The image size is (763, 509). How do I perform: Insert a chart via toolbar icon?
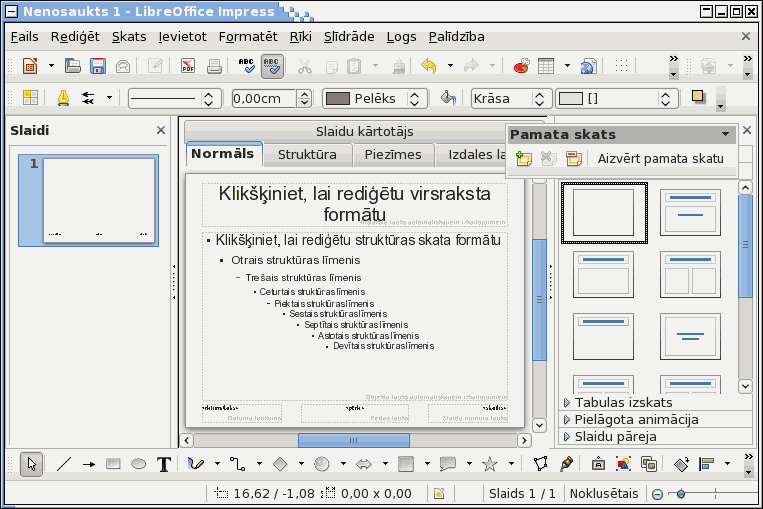(x=521, y=66)
